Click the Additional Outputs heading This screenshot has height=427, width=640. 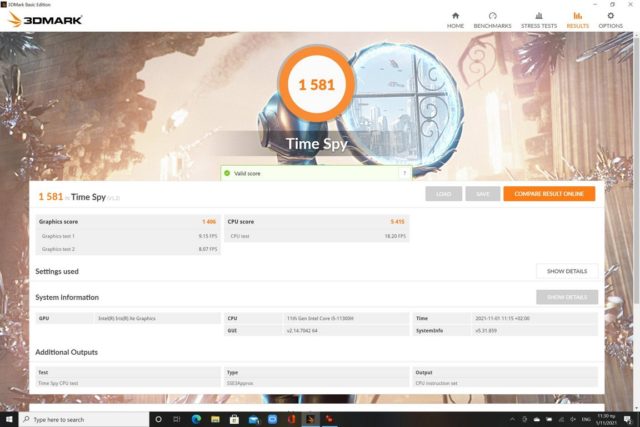[67, 352]
